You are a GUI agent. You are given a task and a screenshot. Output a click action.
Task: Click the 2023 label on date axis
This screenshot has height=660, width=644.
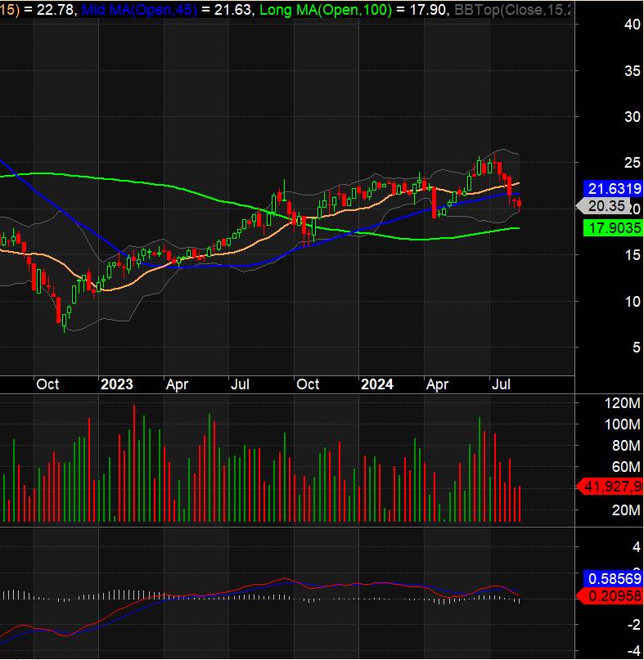[x=117, y=384]
